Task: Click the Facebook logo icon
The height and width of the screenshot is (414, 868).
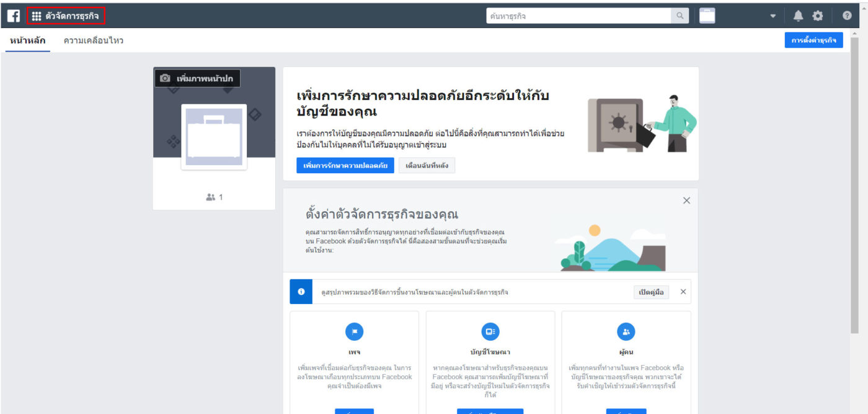Action: click(13, 16)
